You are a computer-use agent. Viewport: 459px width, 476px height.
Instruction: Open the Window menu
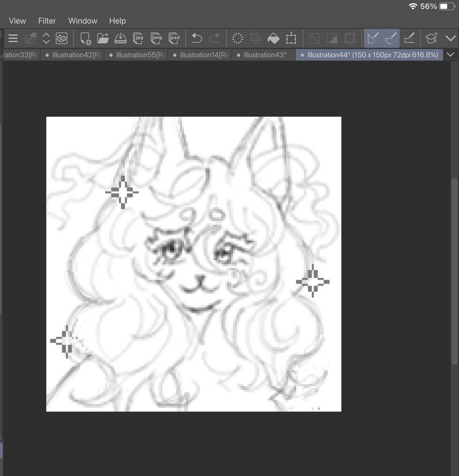(83, 21)
